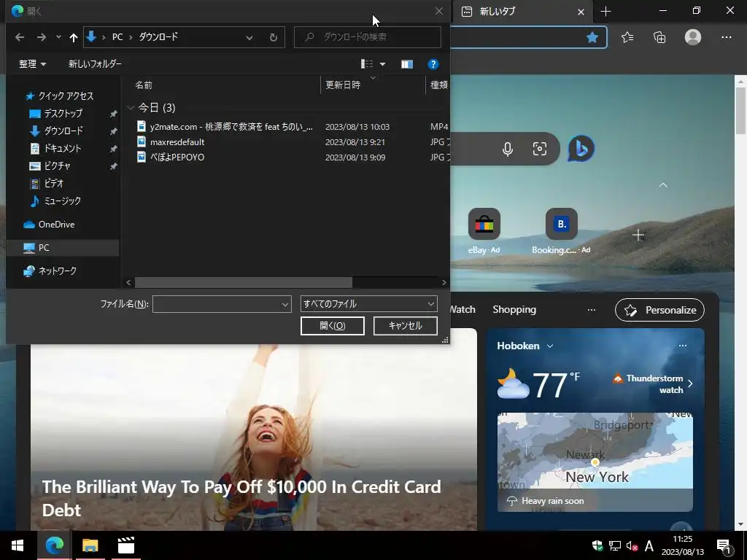Open Bing chat icon
The image size is (747, 560).
pos(581,149)
